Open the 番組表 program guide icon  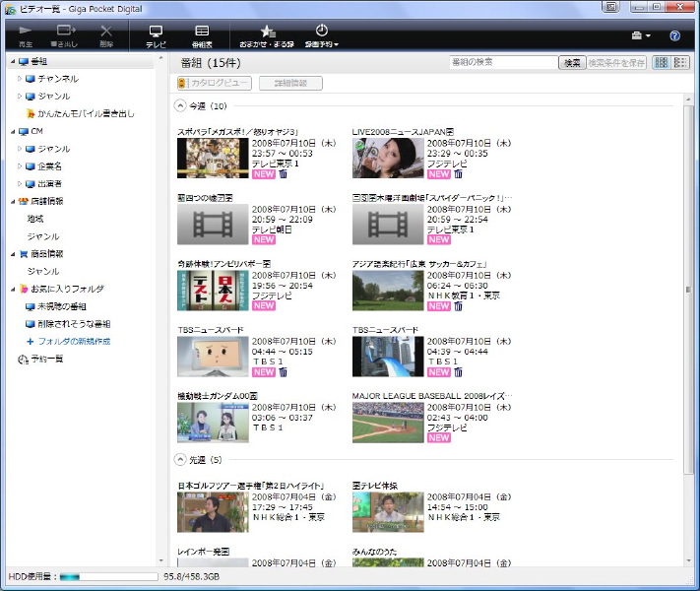coord(202,35)
